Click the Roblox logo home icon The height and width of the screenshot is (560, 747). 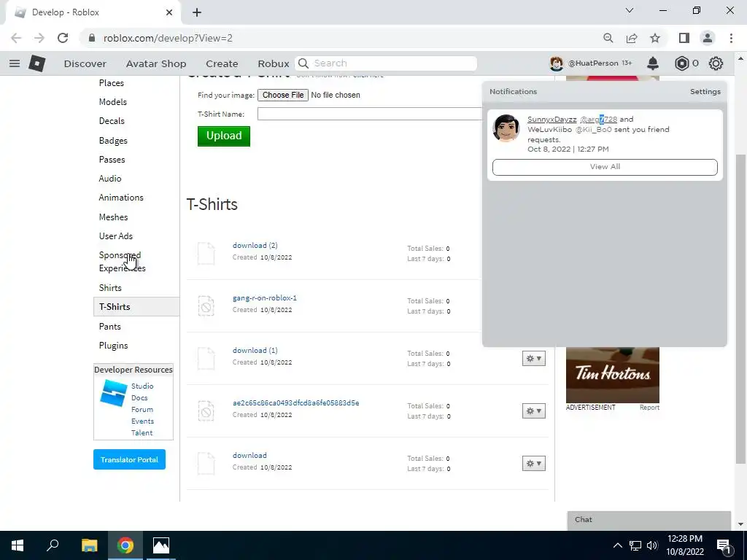[x=36, y=63]
